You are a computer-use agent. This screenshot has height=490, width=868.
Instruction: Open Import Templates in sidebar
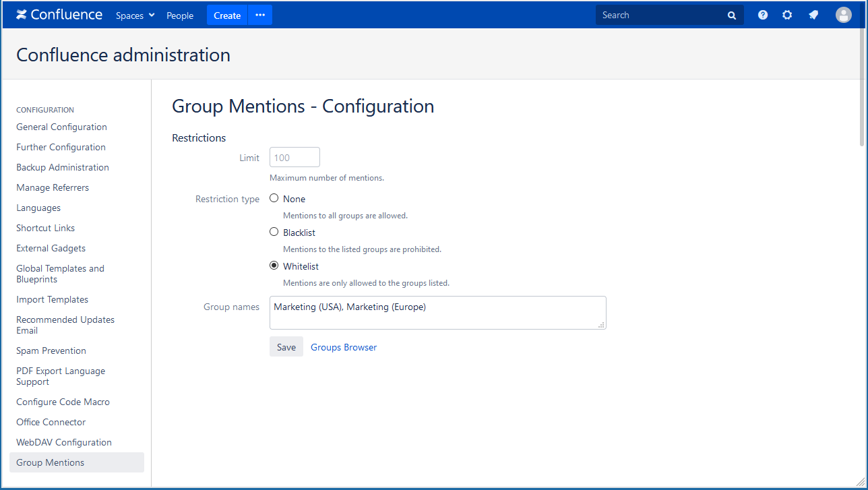point(52,299)
